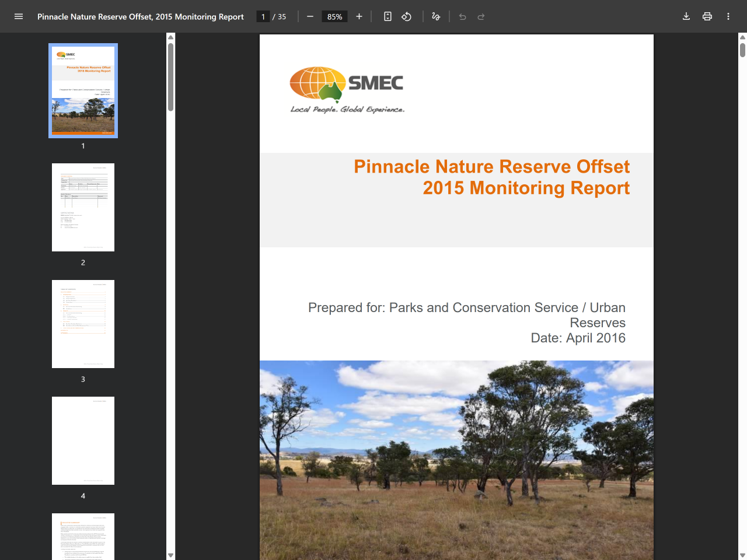Viewport: 747px width, 560px height.
Task: Click the fit to page icon
Action: click(388, 16)
